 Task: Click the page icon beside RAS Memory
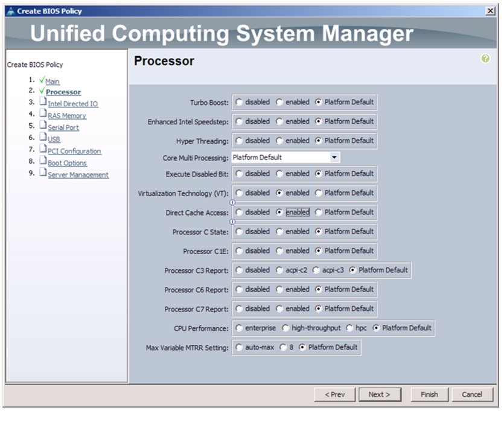(43, 113)
